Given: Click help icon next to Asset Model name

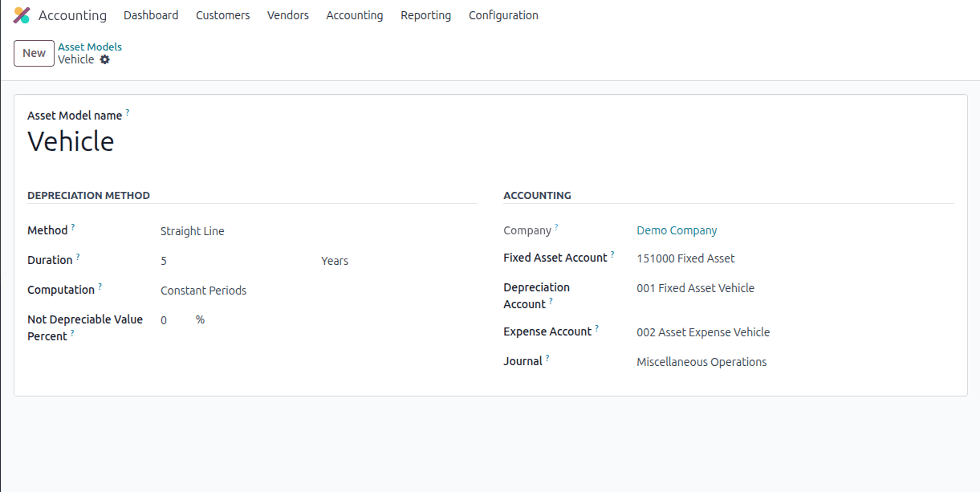Looking at the screenshot, I should [127, 112].
